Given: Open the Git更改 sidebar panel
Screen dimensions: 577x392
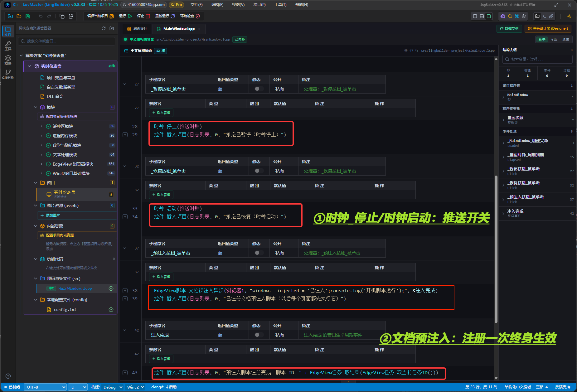Looking at the screenshot, I should point(8,74).
